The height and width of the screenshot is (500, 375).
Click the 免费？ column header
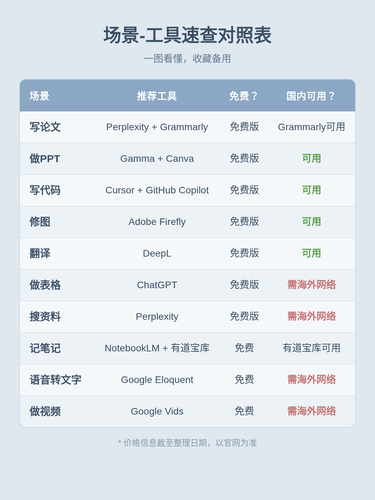tap(244, 96)
